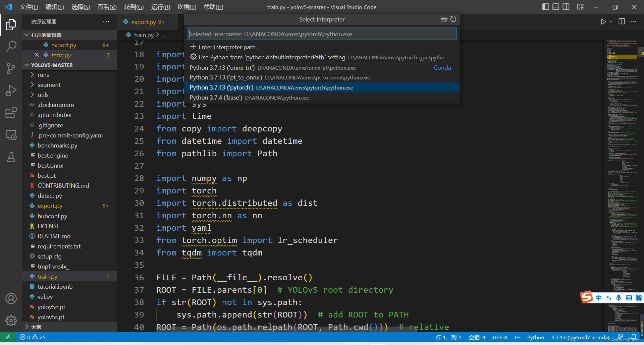This screenshot has height=345, width=644.
Task: Toggle Sogou punctuation mode
Action: pyautogui.click(x=608, y=298)
